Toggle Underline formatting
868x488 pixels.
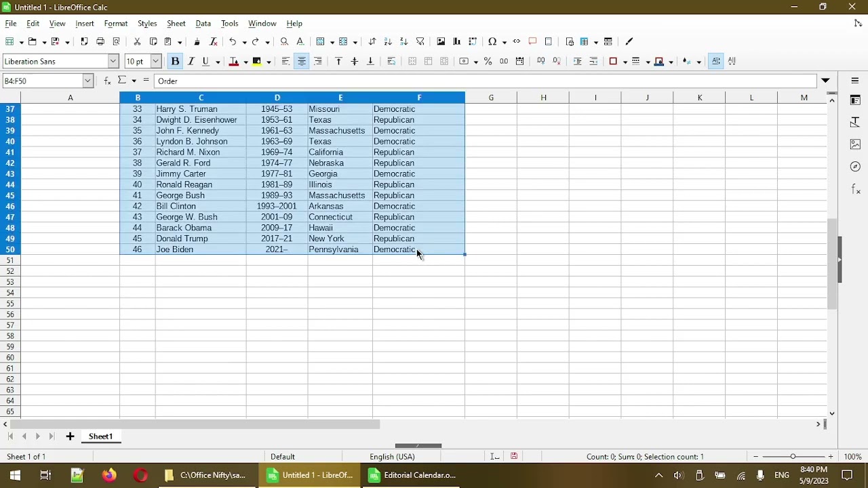coord(206,61)
